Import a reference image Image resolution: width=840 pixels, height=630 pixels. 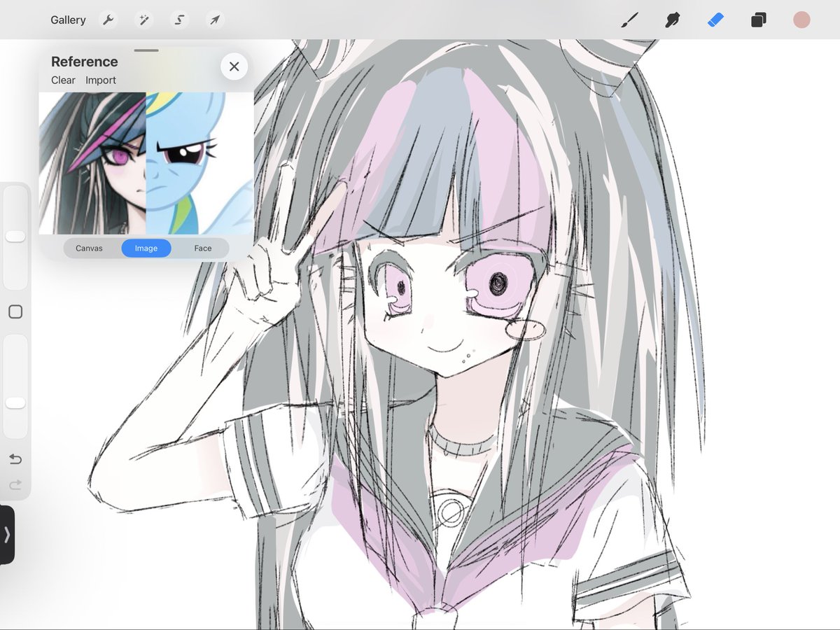101,80
